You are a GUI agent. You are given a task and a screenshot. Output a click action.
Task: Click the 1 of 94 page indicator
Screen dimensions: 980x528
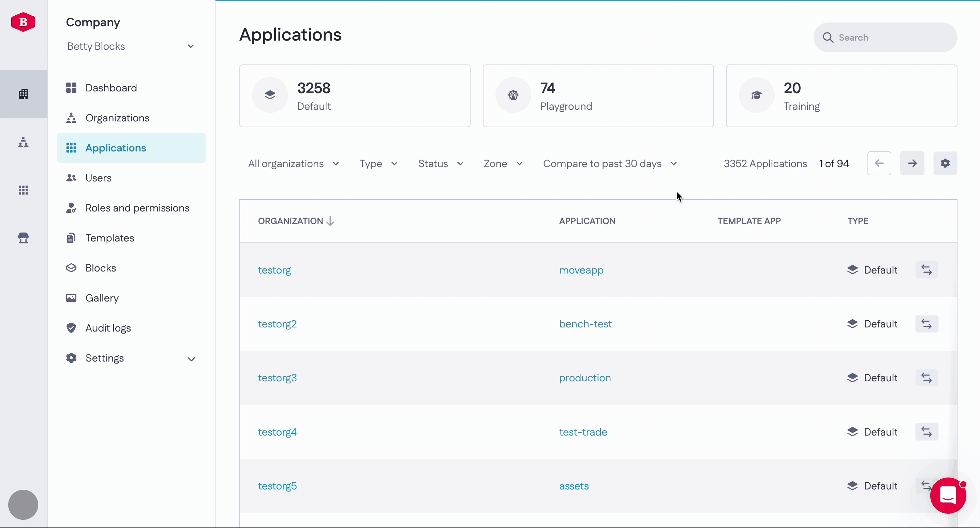pyautogui.click(x=833, y=164)
